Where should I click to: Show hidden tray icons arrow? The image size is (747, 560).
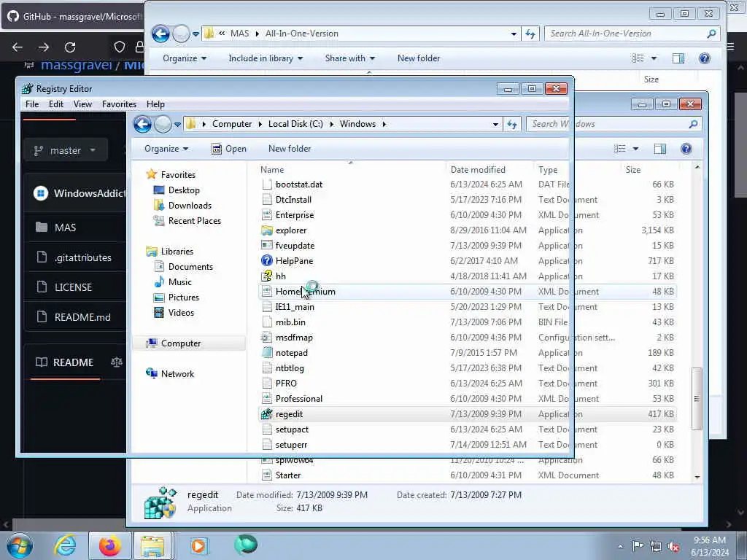(620, 547)
